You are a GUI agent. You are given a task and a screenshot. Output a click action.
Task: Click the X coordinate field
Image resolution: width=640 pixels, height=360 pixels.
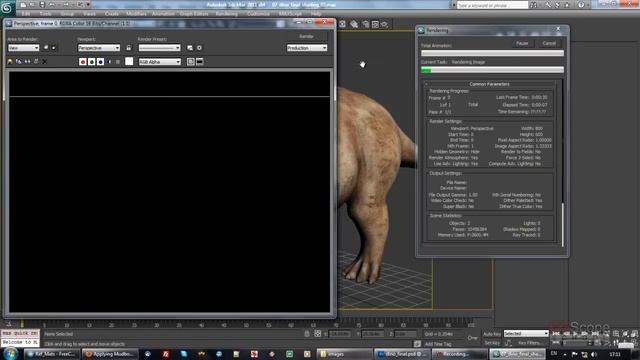pyautogui.click(x=340, y=334)
